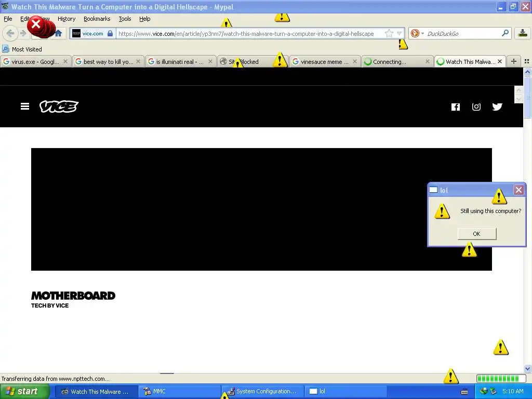Close the virus.exe Google tab

65,61
